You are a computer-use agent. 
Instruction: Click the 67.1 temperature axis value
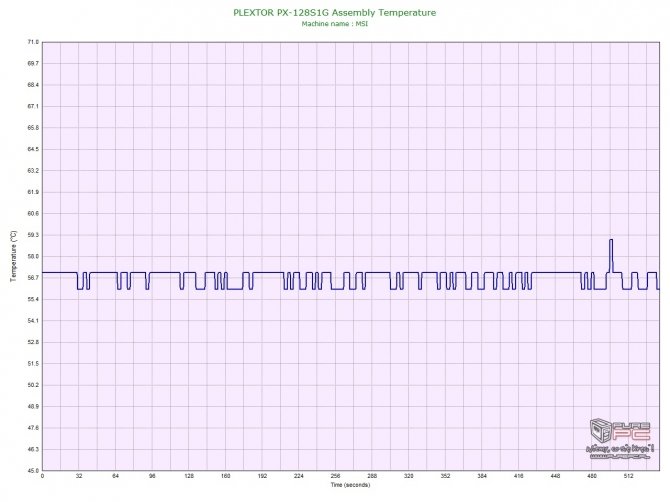point(33,106)
